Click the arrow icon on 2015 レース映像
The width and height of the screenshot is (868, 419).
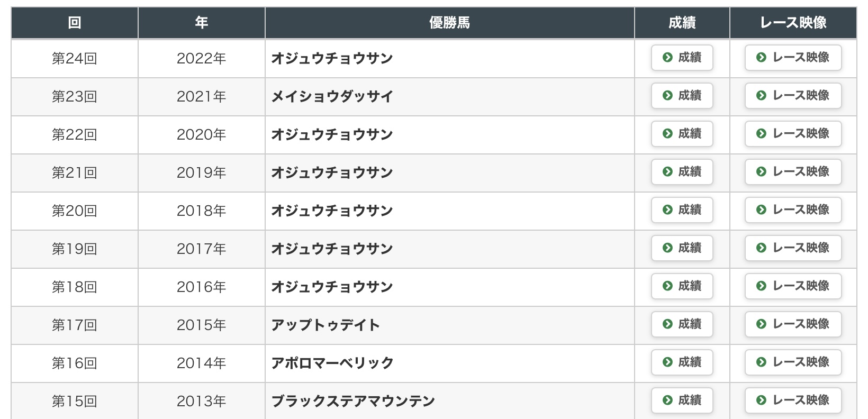(761, 324)
